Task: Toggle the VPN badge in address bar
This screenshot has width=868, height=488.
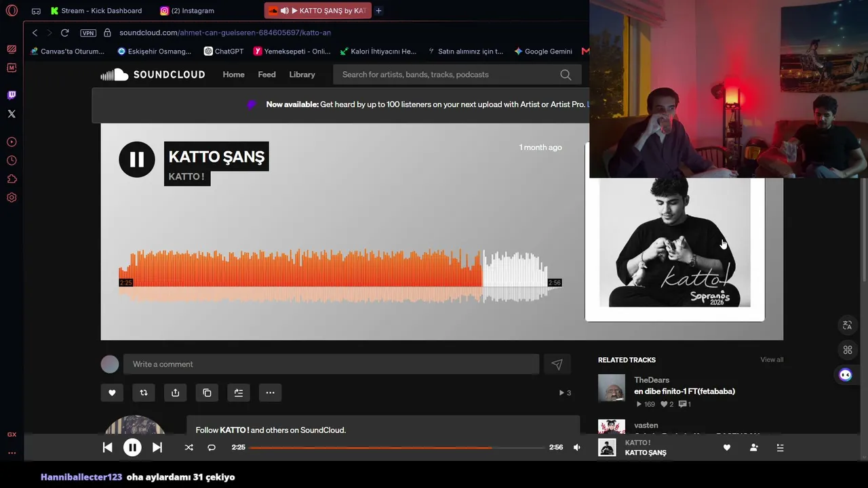Action: point(88,33)
